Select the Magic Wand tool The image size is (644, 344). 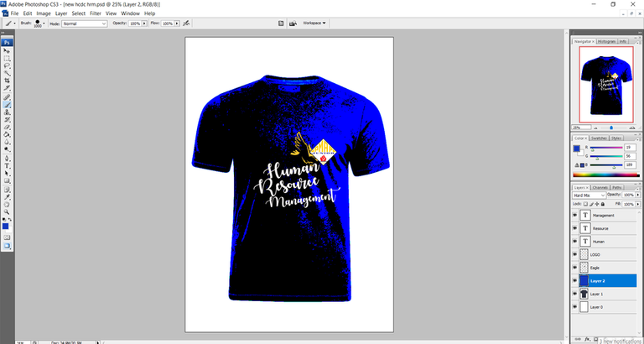tap(7, 73)
